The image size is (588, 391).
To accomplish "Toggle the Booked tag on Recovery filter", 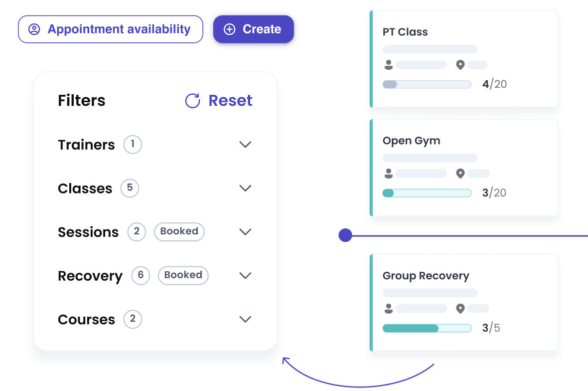I will 183,275.
